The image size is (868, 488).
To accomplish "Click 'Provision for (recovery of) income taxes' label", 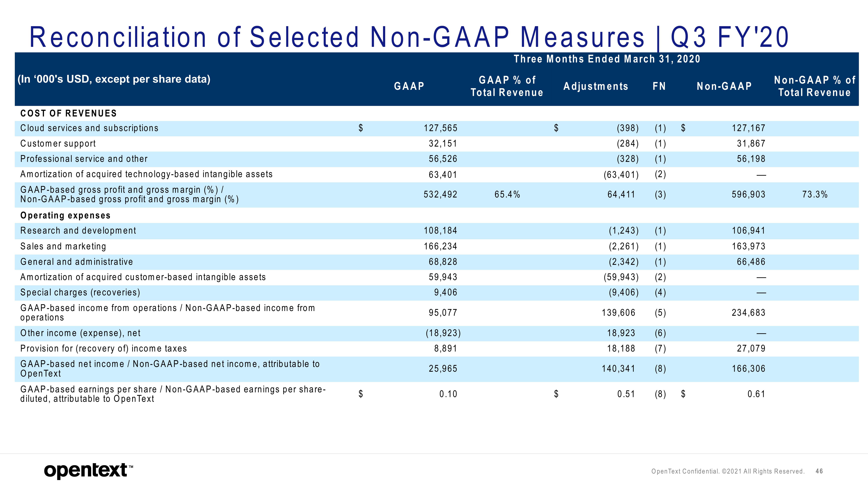I will point(103,348).
